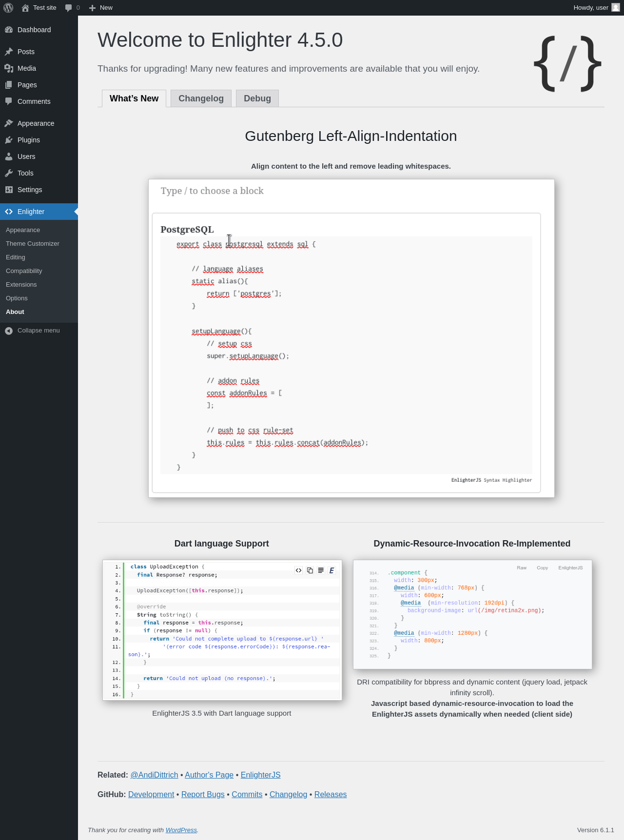Click the Dart language support screenshot

pyautogui.click(x=222, y=630)
